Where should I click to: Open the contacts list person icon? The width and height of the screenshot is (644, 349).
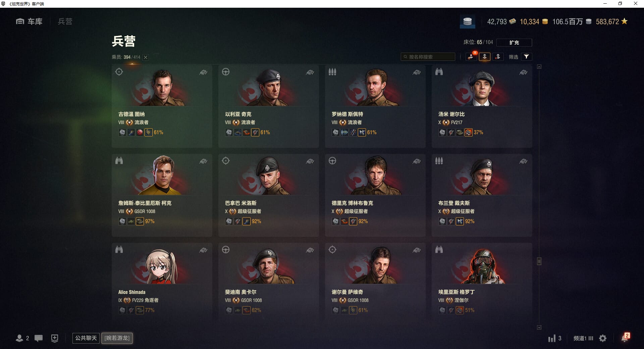pyautogui.click(x=19, y=338)
